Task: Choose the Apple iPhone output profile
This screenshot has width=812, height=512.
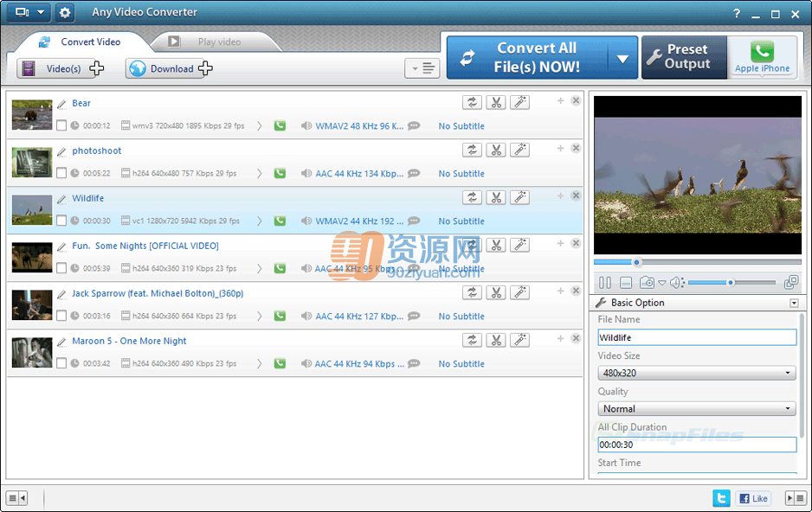Action: pyautogui.click(x=763, y=57)
